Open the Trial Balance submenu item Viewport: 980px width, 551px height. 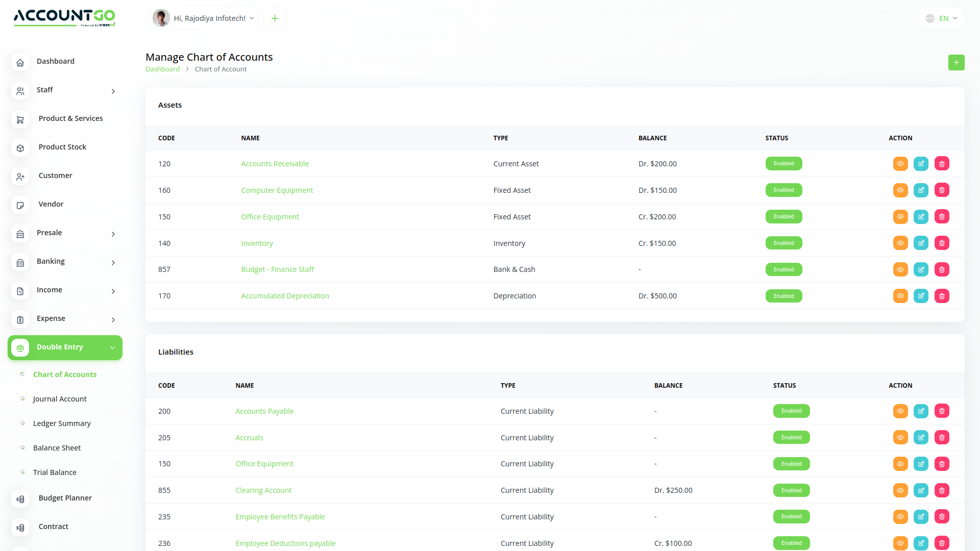[x=55, y=472]
